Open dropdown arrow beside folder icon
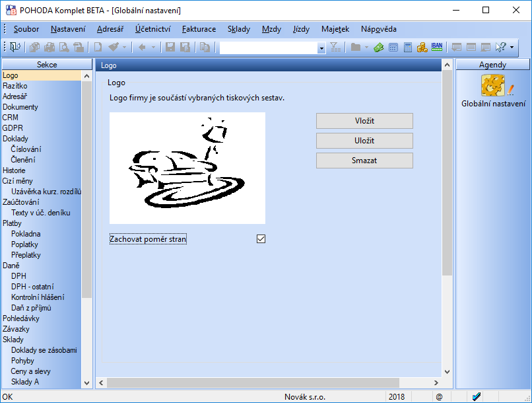This screenshot has width=532, height=403. [366, 47]
